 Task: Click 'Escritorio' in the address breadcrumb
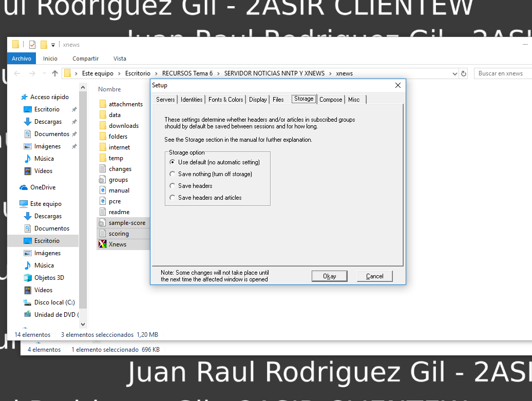coord(138,73)
